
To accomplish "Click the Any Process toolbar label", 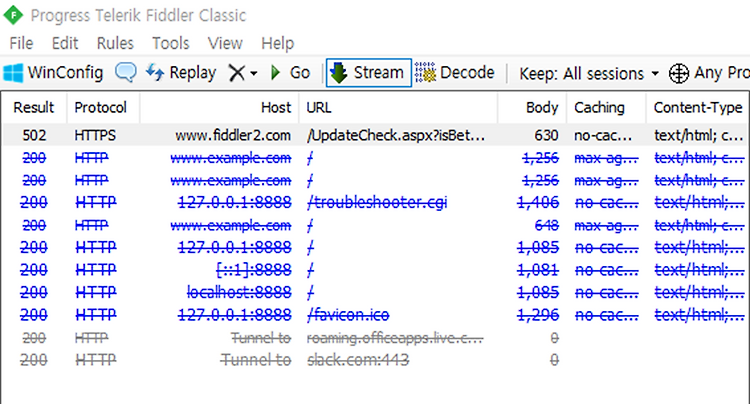I will tap(722, 73).
